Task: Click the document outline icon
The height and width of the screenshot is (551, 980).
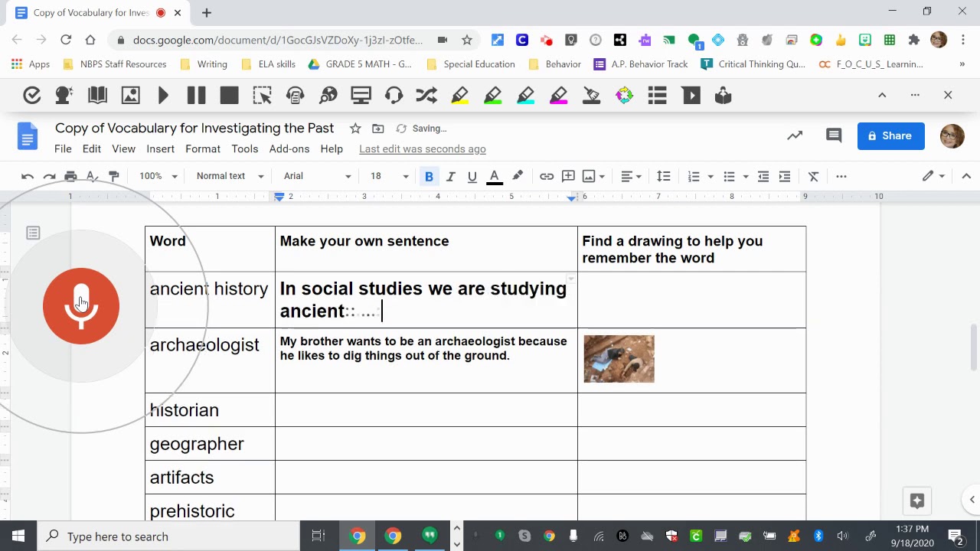Action: click(x=33, y=233)
